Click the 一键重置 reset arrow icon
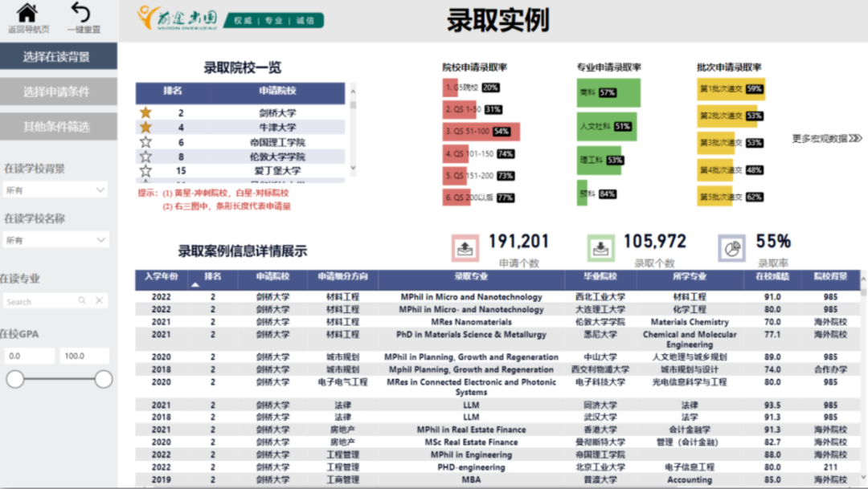The image size is (868, 489). (81, 14)
